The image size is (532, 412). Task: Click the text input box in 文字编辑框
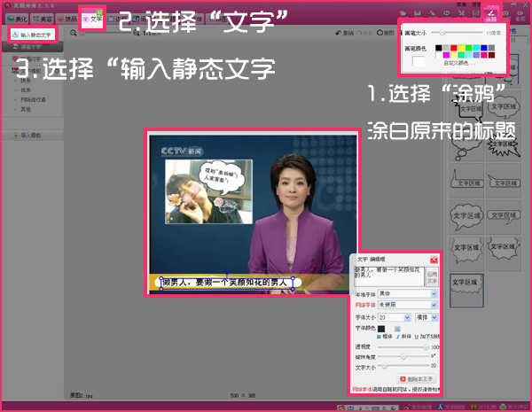[x=388, y=276]
